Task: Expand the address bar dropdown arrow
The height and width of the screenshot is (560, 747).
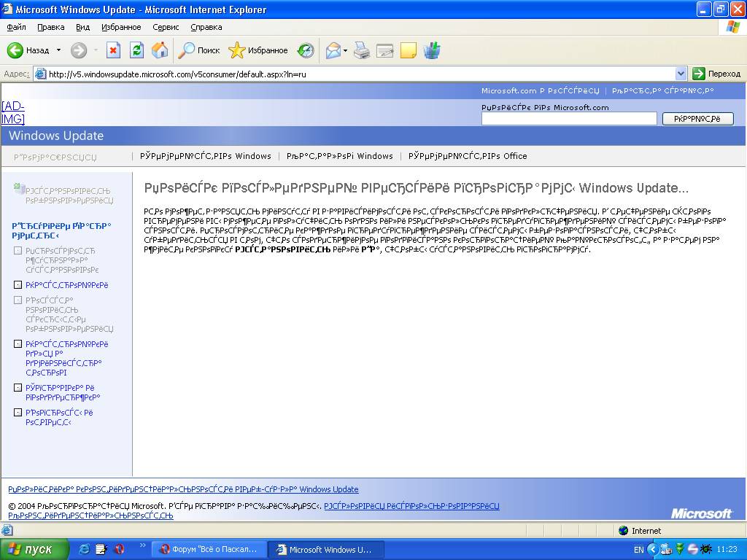Action: pos(681,74)
